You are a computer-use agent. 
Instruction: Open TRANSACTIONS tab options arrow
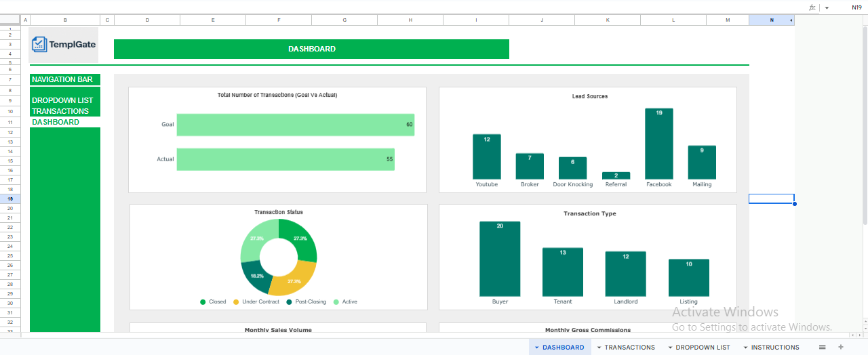tap(599, 348)
